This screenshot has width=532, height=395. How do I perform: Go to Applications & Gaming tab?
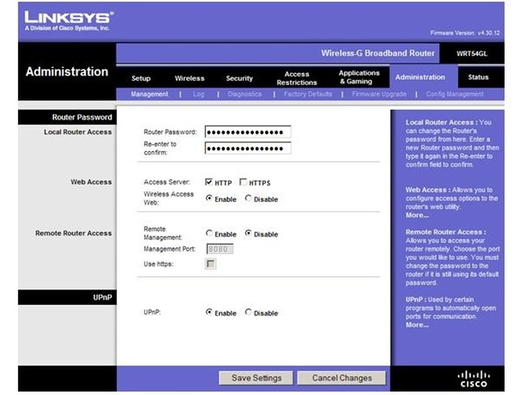[x=359, y=77]
